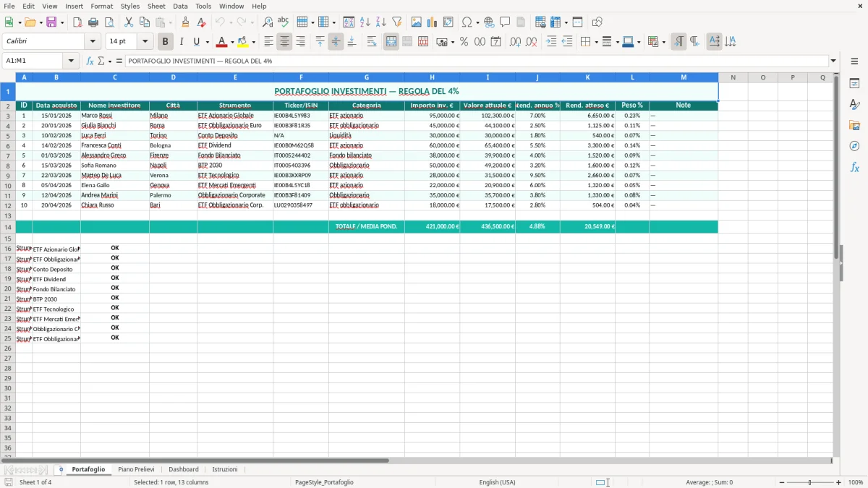Open the underline style dropdown arrow
This screenshot has height=488, width=868.
click(x=206, y=42)
